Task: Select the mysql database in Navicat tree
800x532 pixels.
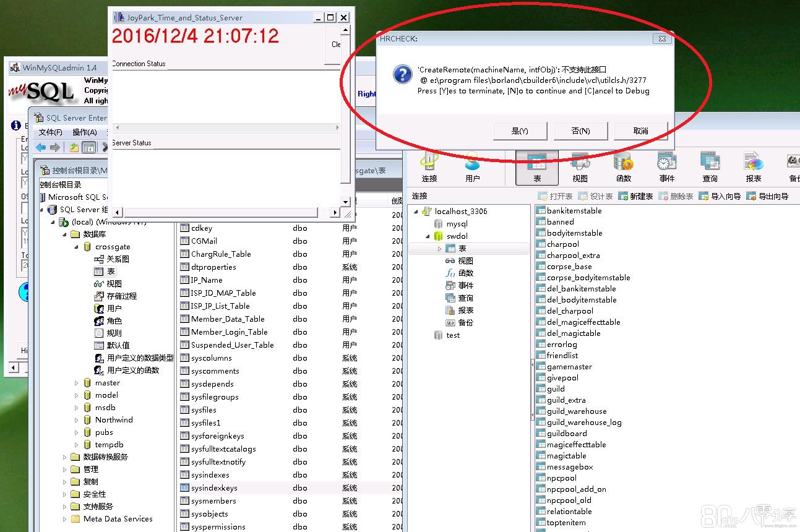Action: [x=451, y=223]
